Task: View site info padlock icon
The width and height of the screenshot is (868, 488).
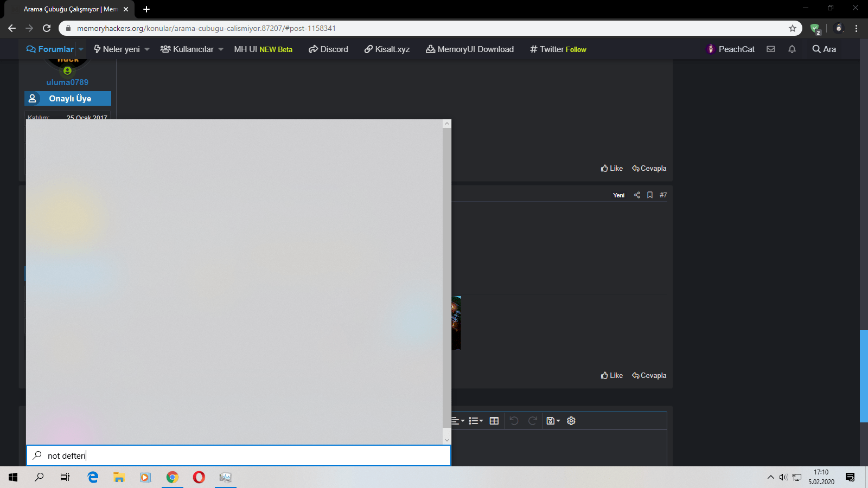Action: [x=68, y=28]
